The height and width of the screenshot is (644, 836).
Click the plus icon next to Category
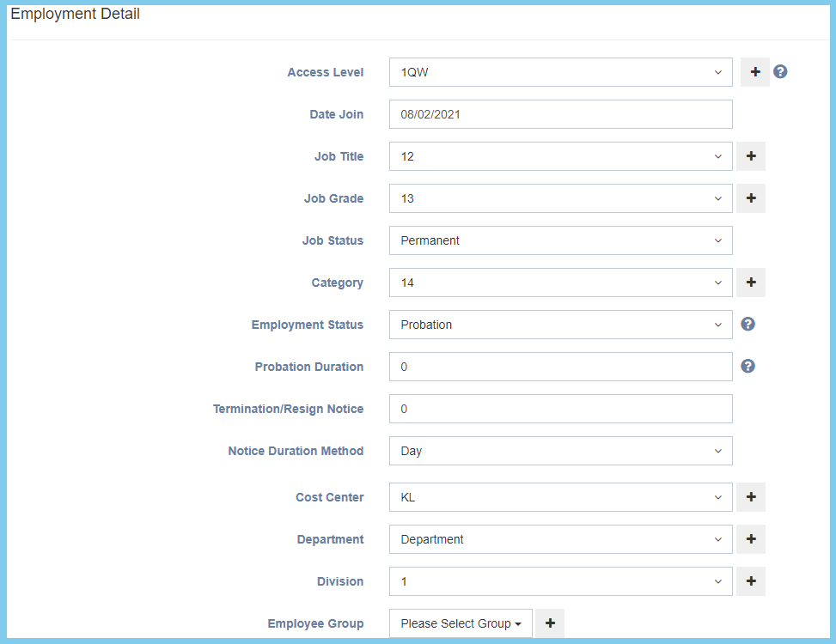pyautogui.click(x=750, y=283)
